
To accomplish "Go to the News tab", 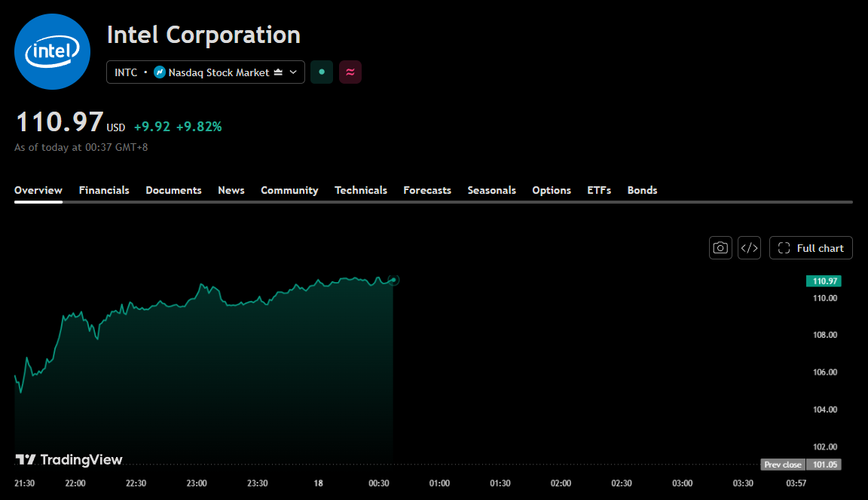I will tap(231, 190).
